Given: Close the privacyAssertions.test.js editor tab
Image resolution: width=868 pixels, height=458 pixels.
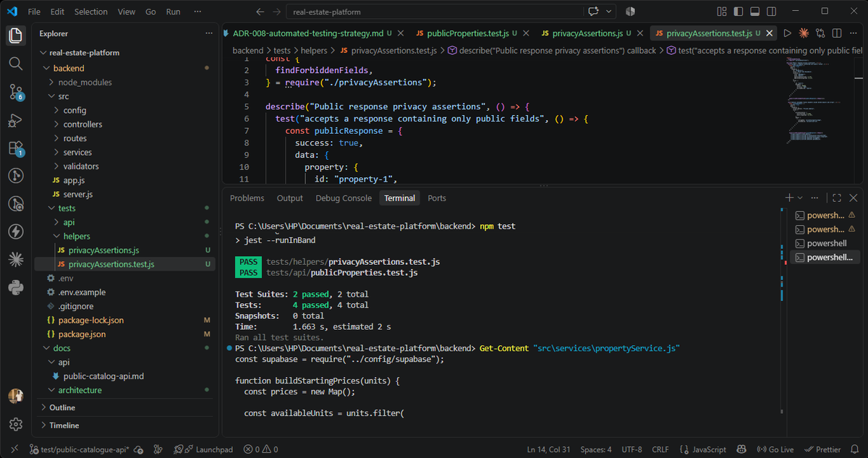Looking at the screenshot, I should 768,33.
